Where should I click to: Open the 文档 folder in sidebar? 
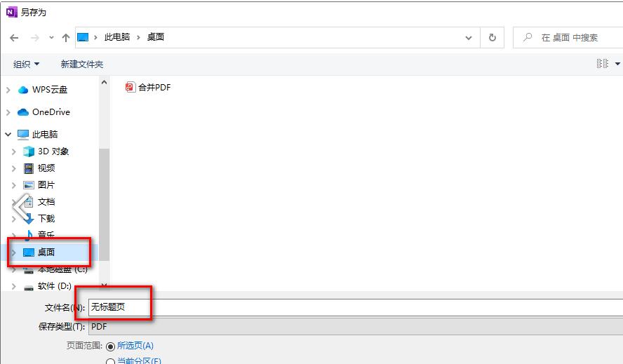coord(46,202)
